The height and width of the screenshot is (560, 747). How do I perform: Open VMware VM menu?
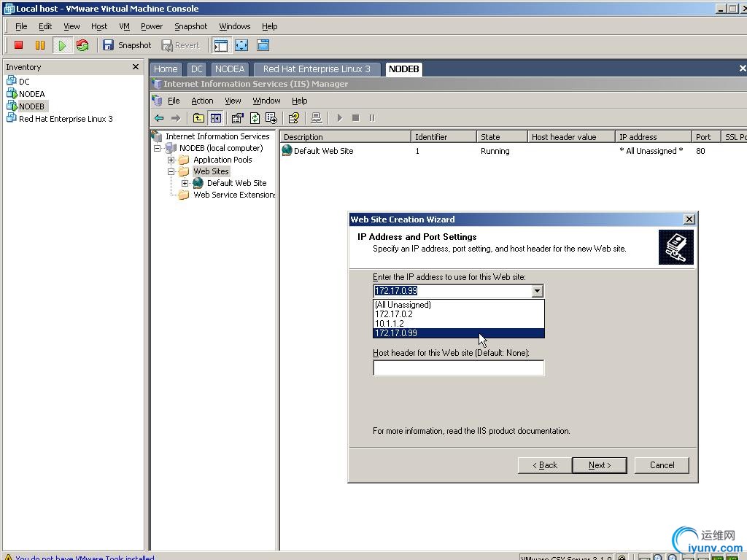[124, 26]
